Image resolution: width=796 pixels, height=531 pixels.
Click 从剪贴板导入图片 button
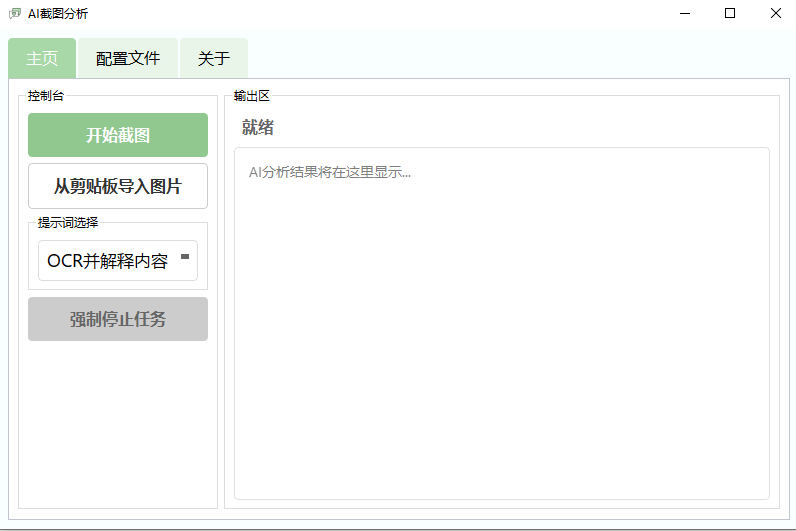point(118,186)
